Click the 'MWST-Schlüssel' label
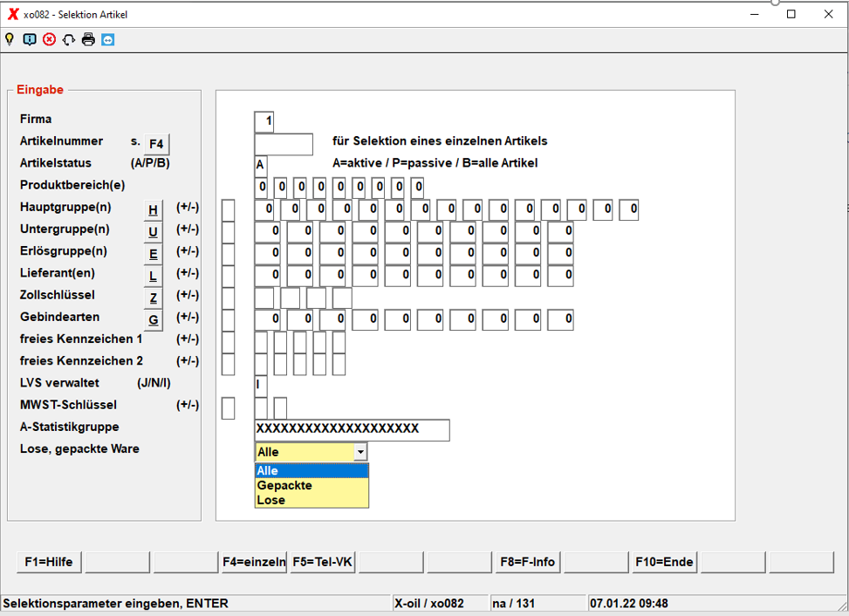 [x=68, y=405]
